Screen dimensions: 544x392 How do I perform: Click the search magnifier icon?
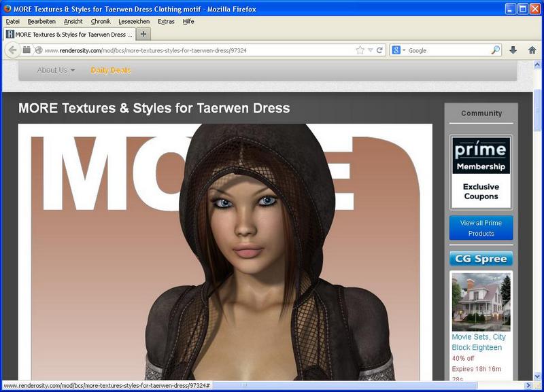click(496, 50)
